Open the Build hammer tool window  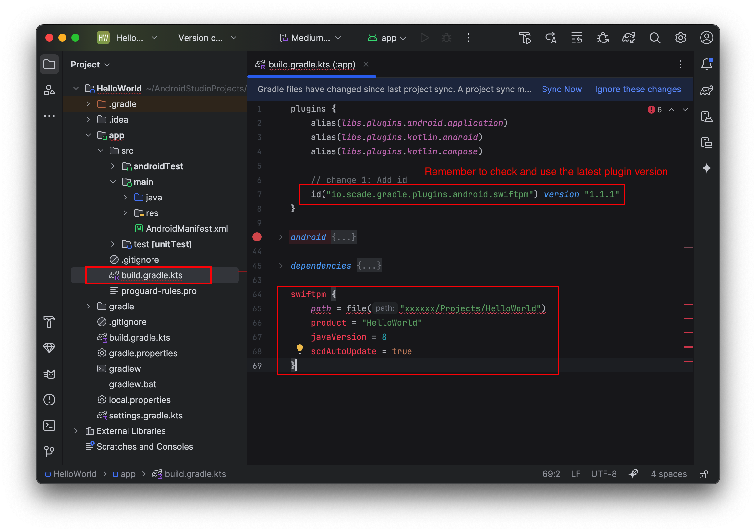coord(49,322)
